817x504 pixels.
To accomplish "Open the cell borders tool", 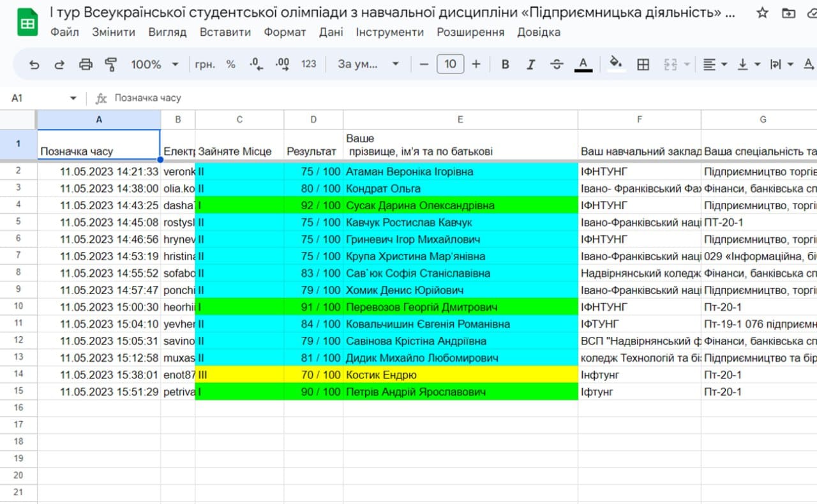I will (643, 64).
